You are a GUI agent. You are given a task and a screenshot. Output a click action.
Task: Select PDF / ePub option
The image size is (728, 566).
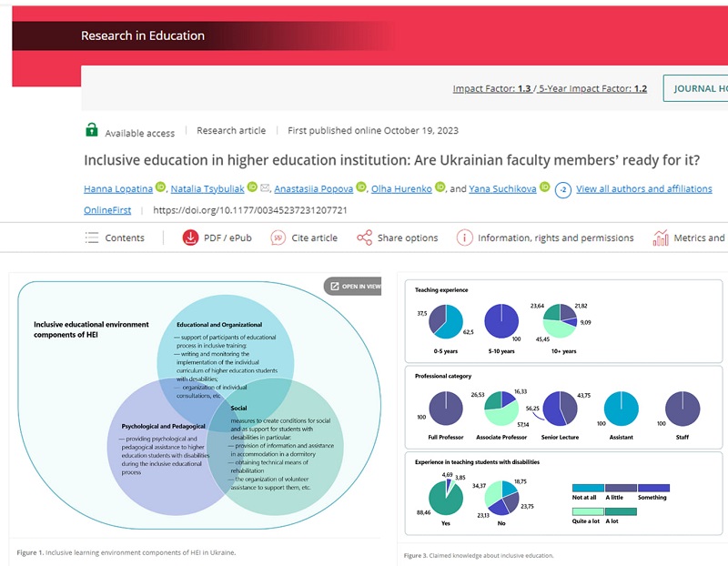click(x=227, y=238)
